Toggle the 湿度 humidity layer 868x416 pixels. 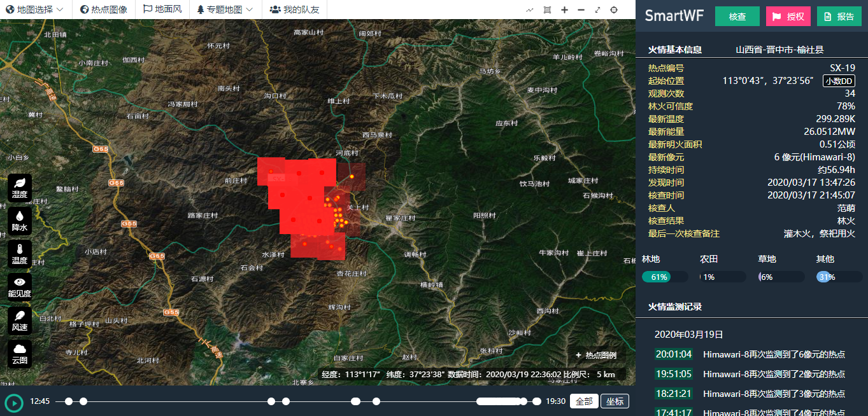20,187
